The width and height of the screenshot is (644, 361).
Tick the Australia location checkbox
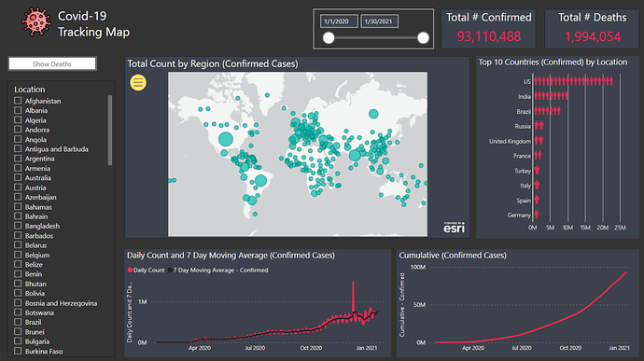(18, 177)
